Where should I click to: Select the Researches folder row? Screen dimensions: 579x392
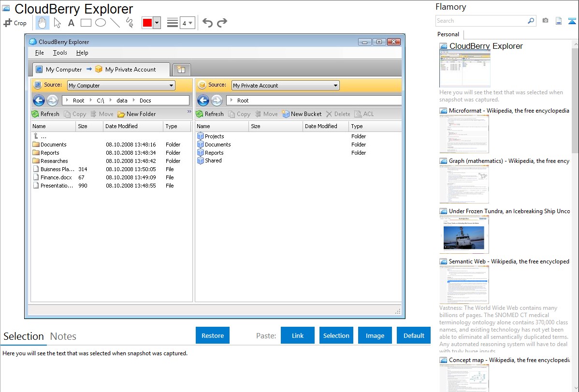(x=111, y=161)
